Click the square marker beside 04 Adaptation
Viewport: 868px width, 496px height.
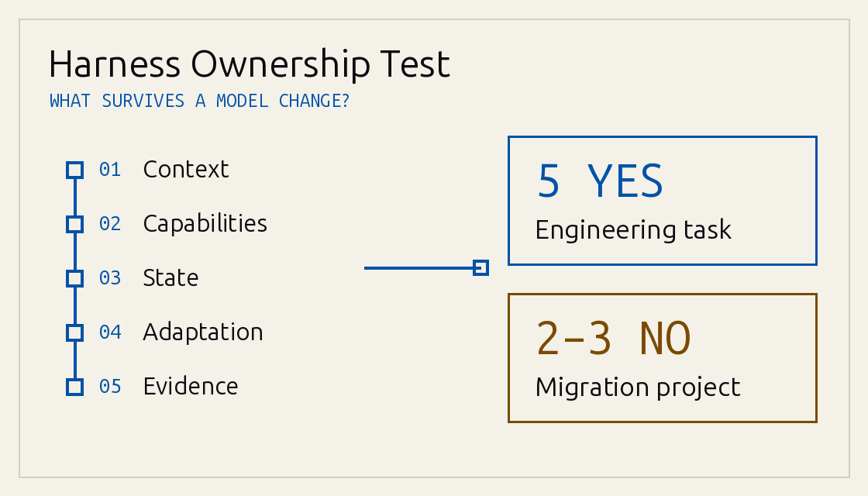coord(74,332)
